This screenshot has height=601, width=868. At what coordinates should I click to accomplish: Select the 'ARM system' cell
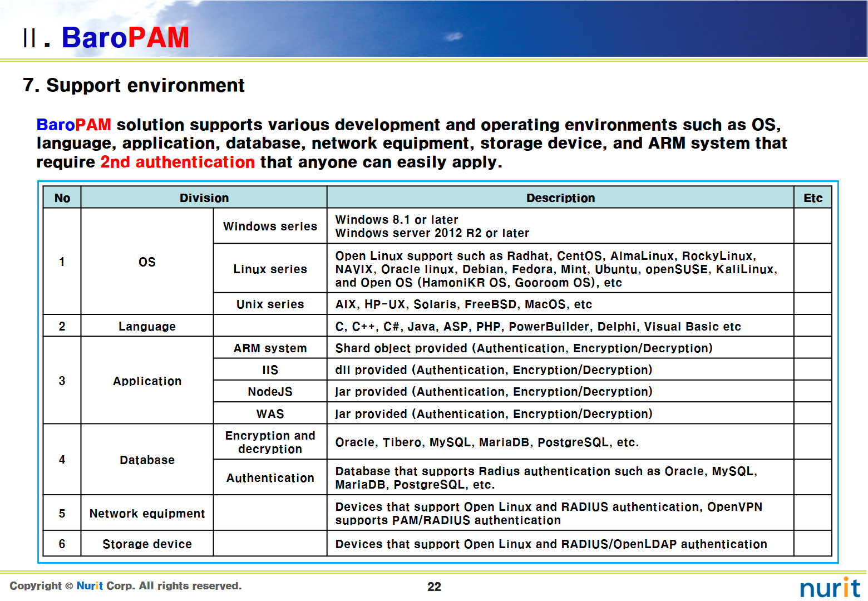270,348
